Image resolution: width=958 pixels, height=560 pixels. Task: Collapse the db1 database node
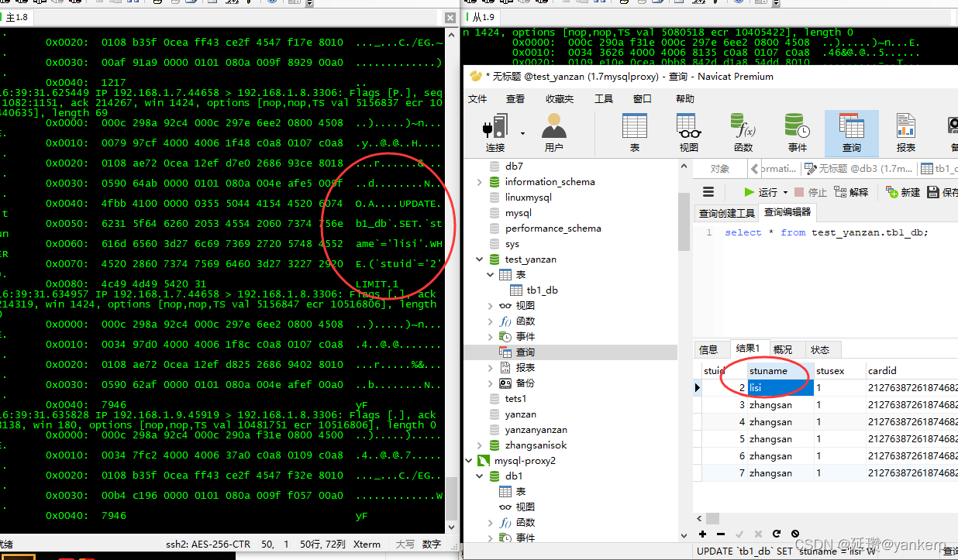click(480, 476)
